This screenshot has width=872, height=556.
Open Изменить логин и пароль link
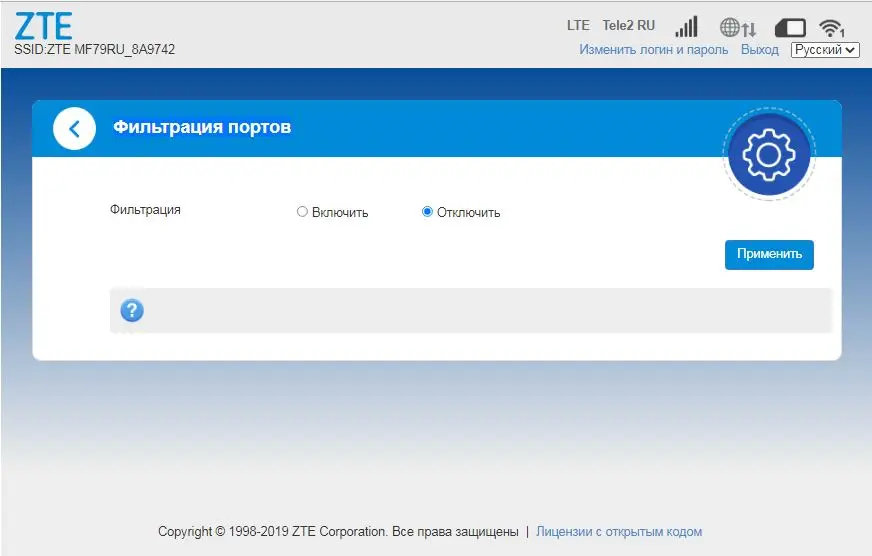click(x=653, y=49)
